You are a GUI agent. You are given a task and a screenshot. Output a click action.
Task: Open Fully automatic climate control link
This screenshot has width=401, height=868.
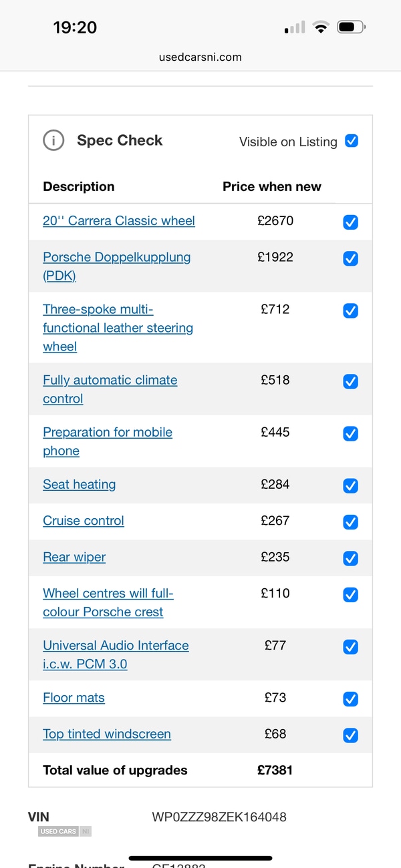point(110,389)
